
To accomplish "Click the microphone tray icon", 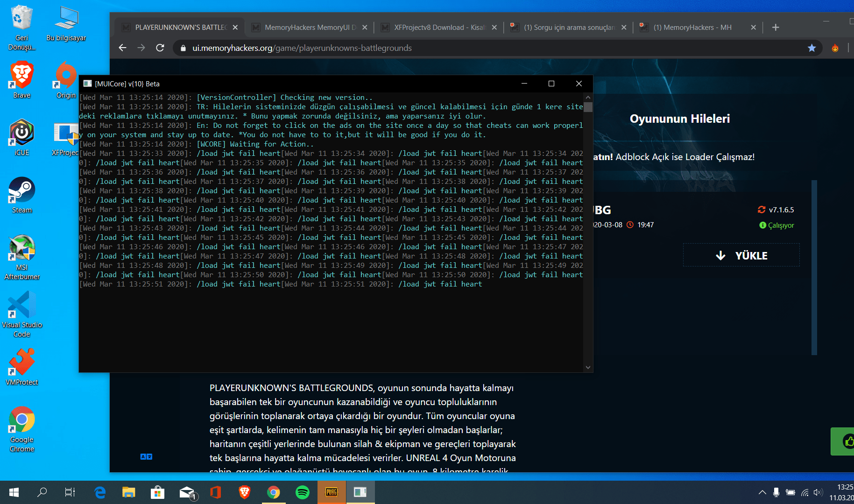I will [x=776, y=492].
